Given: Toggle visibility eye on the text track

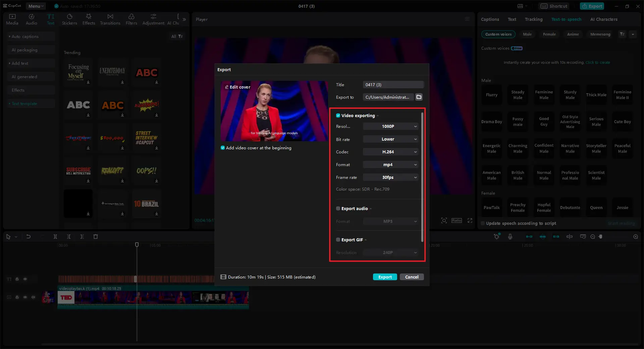Looking at the screenshot, I should point(25,279).
